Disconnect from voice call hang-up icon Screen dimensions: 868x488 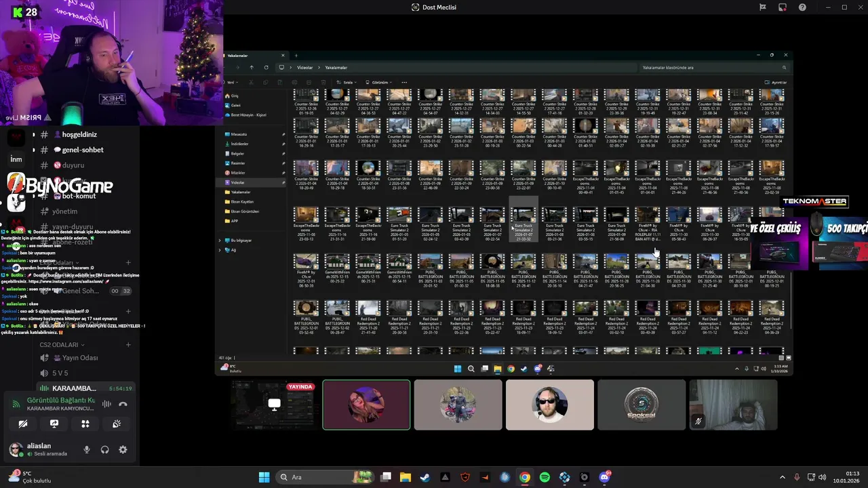coord(123,404)
